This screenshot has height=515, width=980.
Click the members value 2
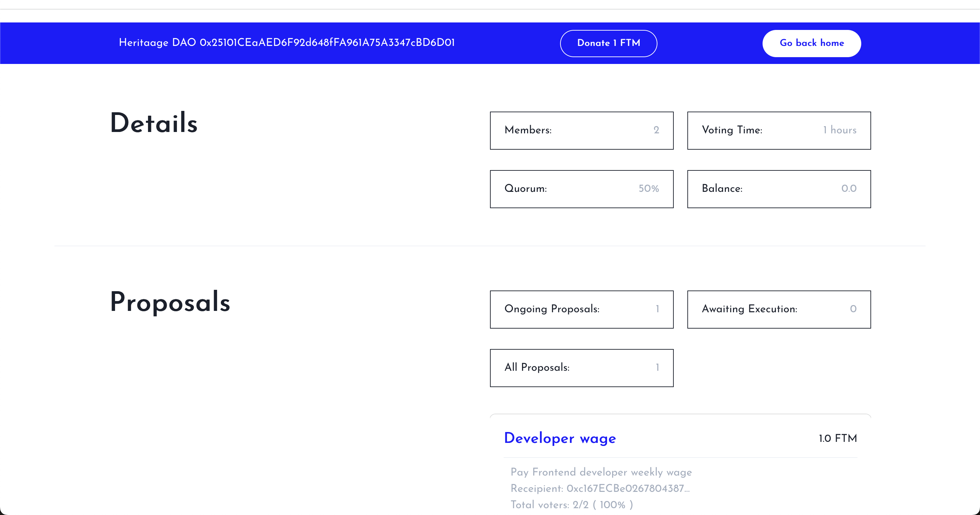[x=656, y=130]
